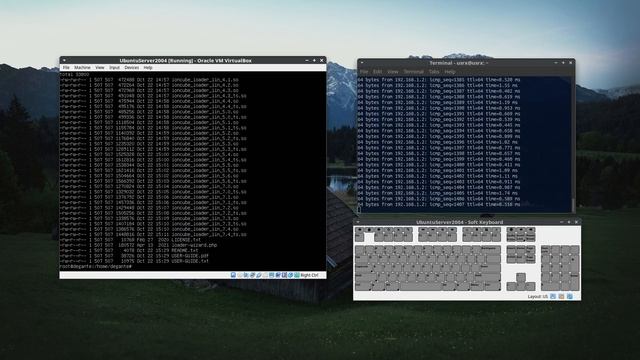
Task: Open the Help menu in VirtualBox window
Action: pos(148,68)
